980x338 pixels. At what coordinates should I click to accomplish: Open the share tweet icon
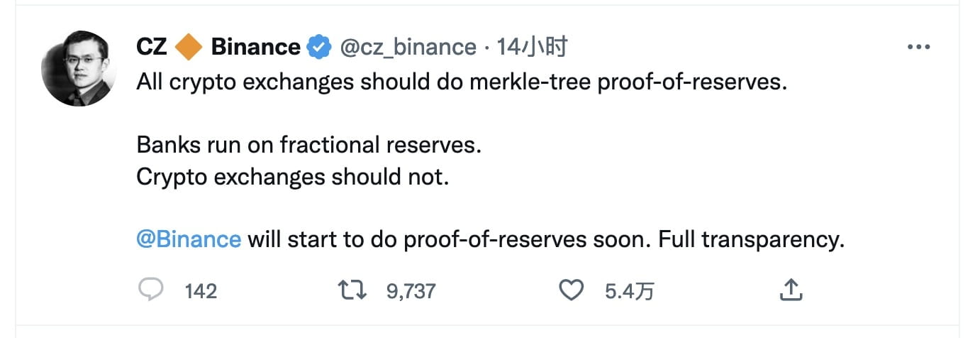[791, 290]
